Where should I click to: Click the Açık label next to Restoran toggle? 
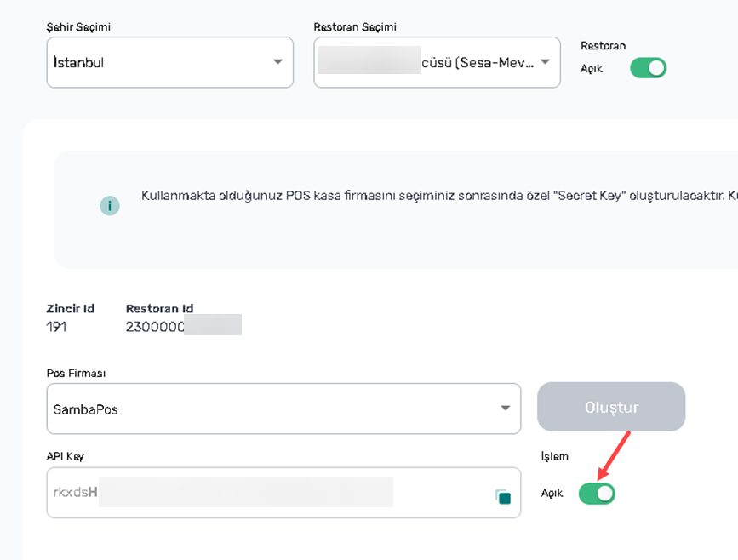tap(591, 69)
